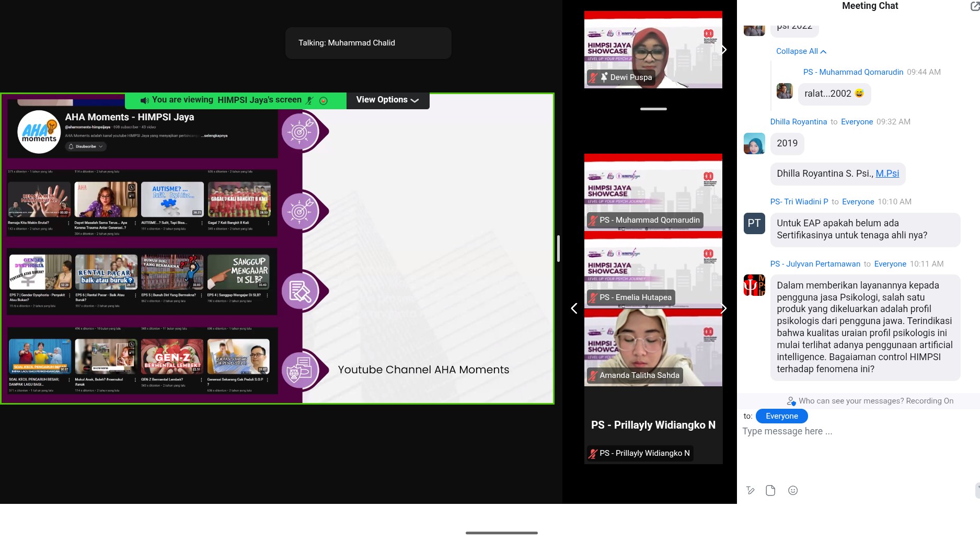Open the emoji picker in chat
Viewport: 980px width, 541px height.
point(793,490)
